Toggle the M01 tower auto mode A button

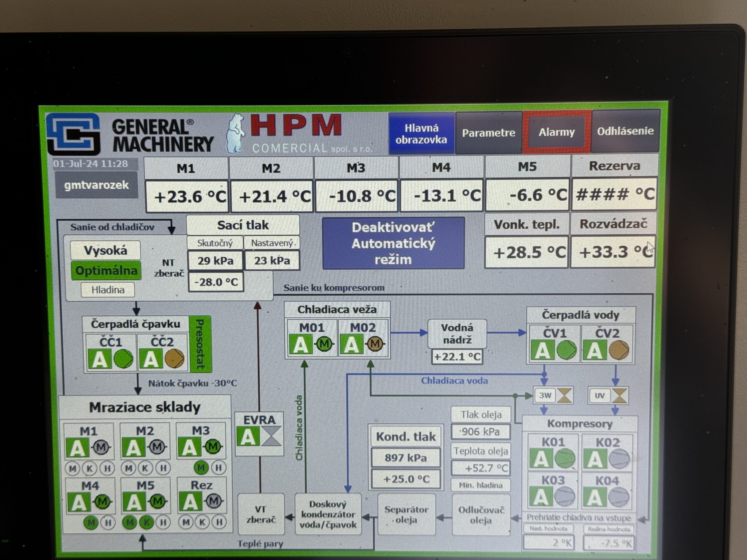(x=301, y=345)
